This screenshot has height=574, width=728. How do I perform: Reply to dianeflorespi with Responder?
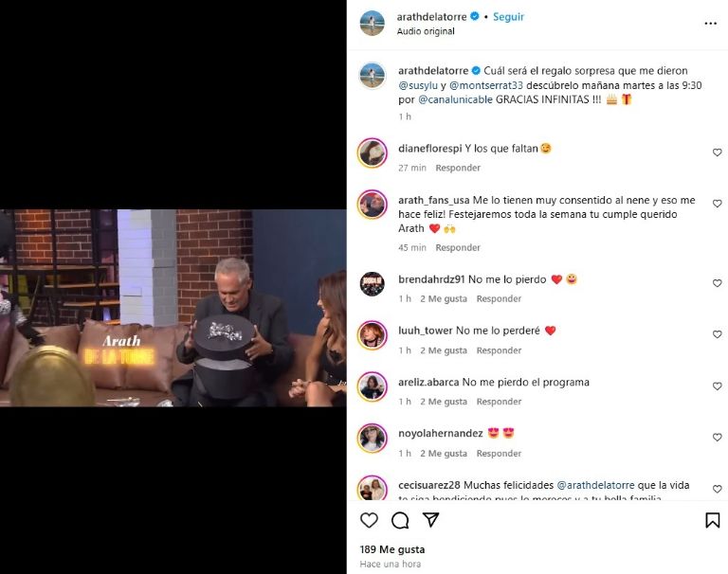pos(458,168)
